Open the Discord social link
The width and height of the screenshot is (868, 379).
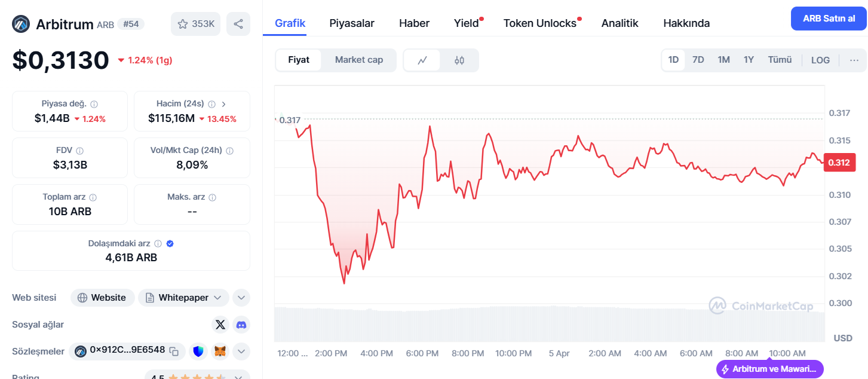coord(241,325)
